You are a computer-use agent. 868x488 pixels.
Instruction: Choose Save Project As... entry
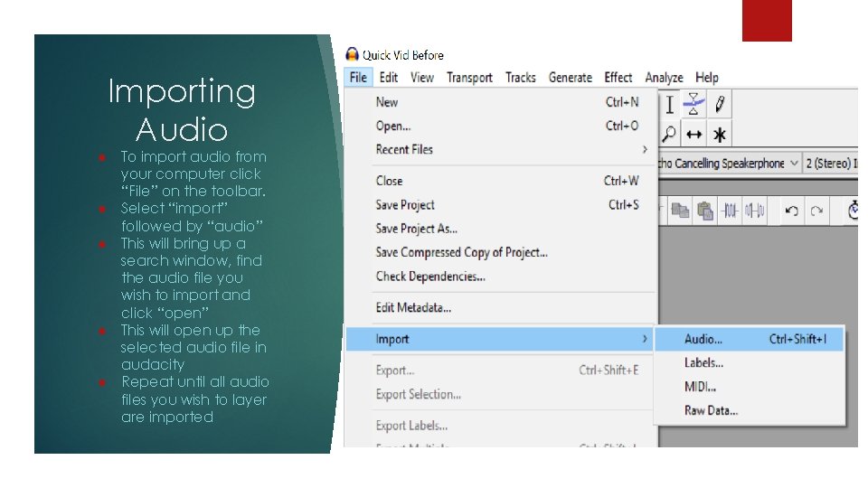click(502, 229)
